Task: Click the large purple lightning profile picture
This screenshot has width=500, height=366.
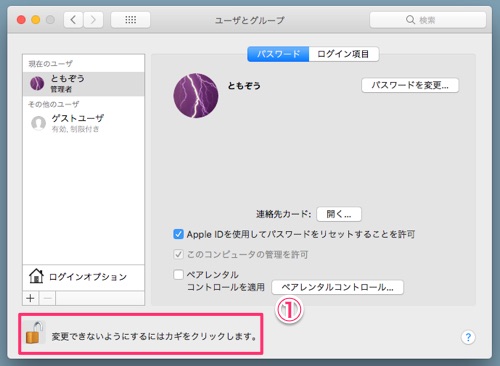Action: click(196, 96)
